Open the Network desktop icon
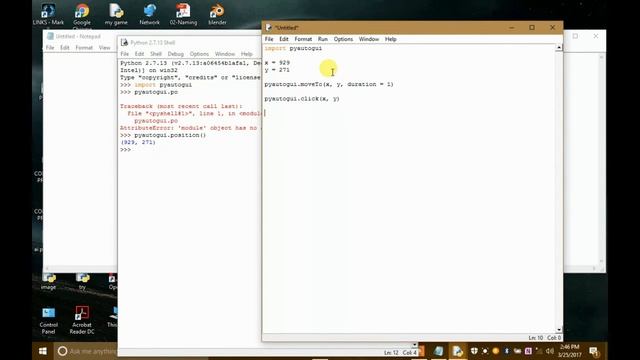 click(x=149, y=14)
